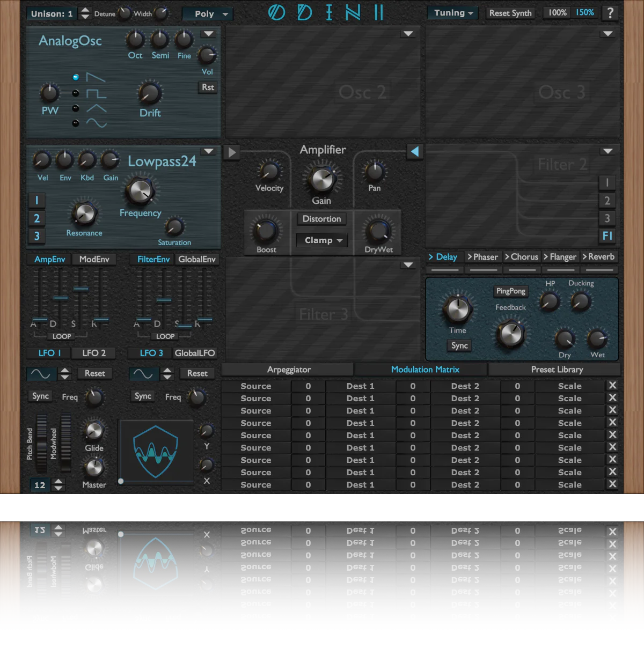Viewport: 644px width, 663px height.
Task: Click the XY pad display
Action: tap(156, 452)
